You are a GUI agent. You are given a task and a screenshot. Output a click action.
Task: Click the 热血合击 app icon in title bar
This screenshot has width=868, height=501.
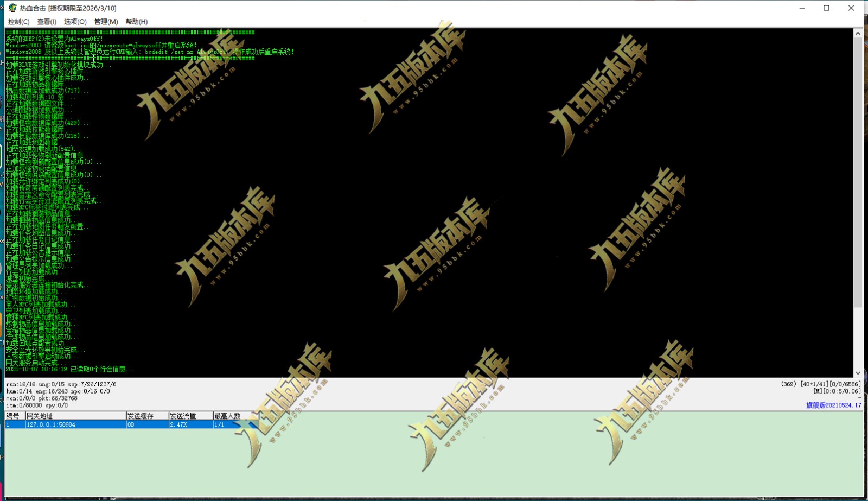13,8
